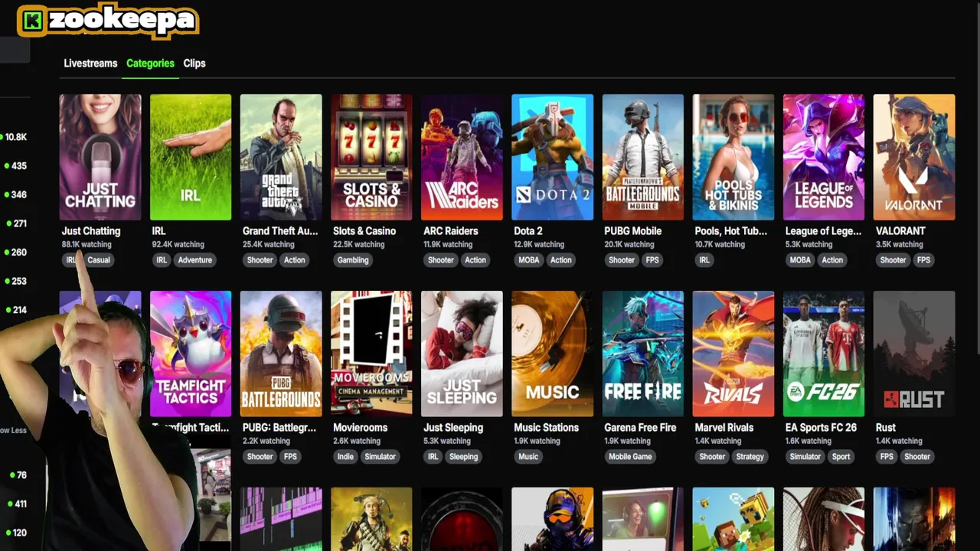980x551 pixels.
Task: Click the EA Sports FC 26 title
Action: [x=822, y=428]
